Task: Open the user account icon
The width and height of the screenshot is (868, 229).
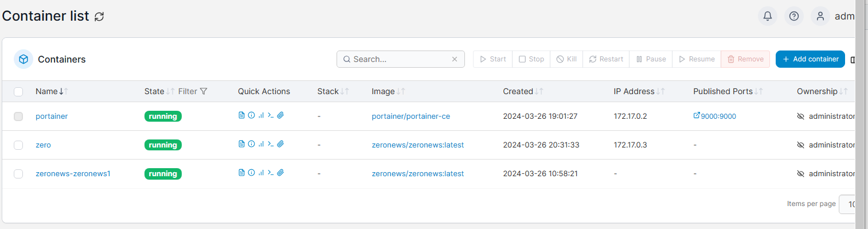Action: tap(820, 16)
